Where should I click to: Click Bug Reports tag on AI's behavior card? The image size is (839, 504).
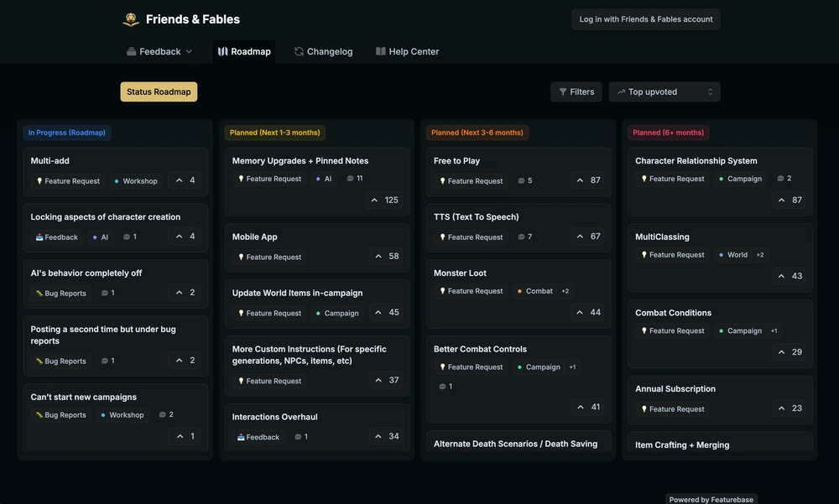(x=60, y=294)
